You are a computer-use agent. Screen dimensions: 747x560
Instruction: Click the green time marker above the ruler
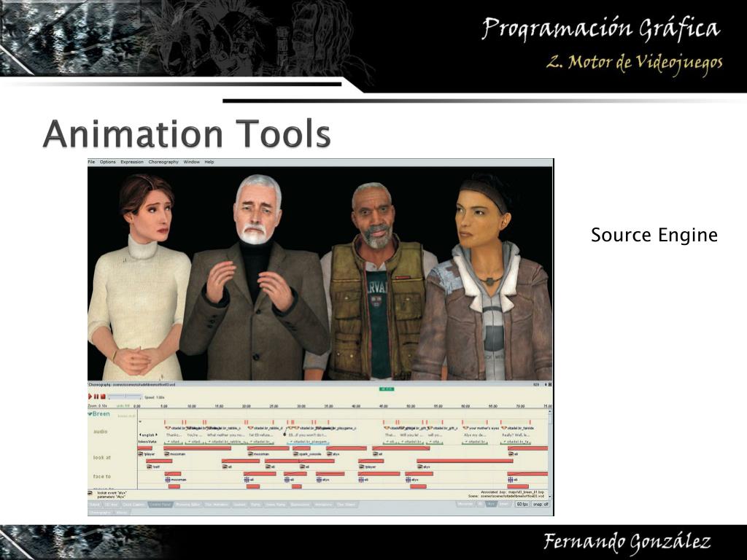click(x=387, y=389)
